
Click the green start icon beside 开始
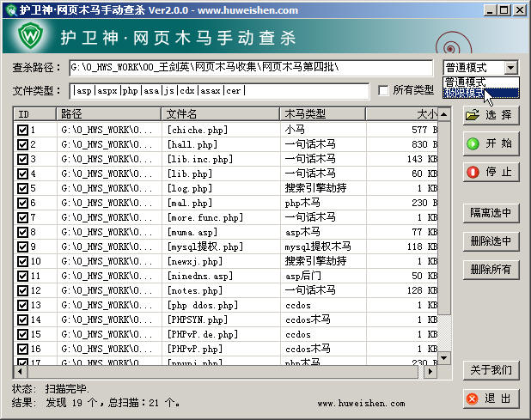point(473,143)
